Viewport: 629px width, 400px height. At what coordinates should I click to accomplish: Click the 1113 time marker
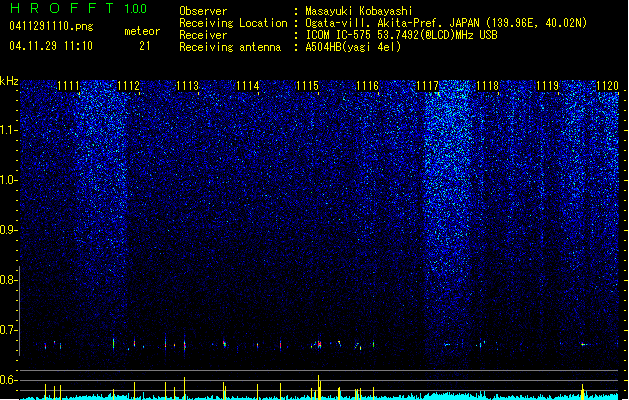tap(188, 86)
